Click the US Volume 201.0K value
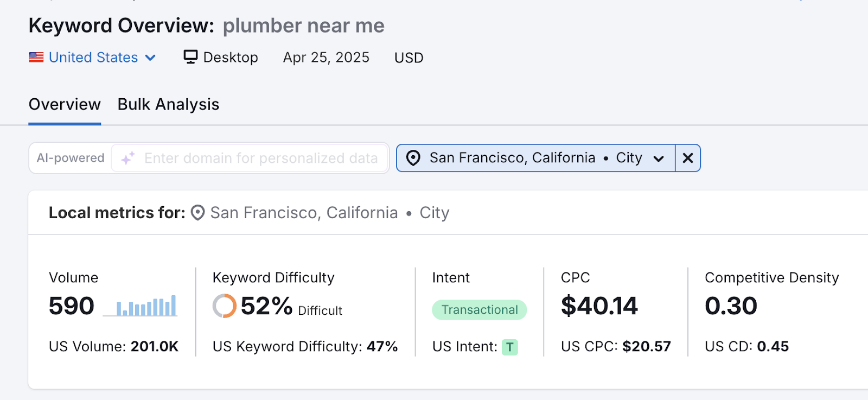 coord(154,346)
